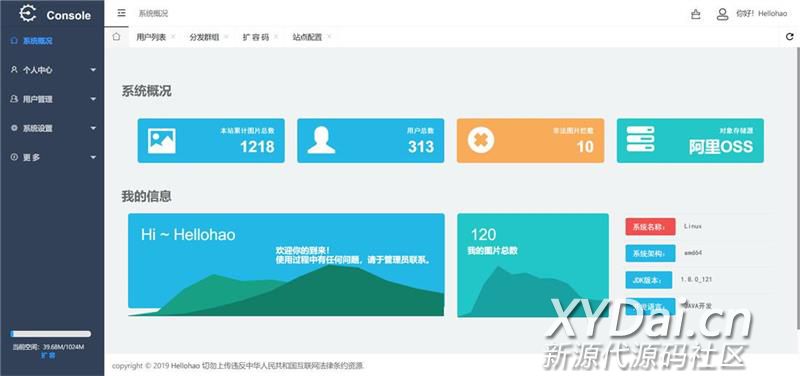Toggle the sidebar collapse hamburger icon
Viewport: 800px width, 376px height.
click(x=121, y=13)
